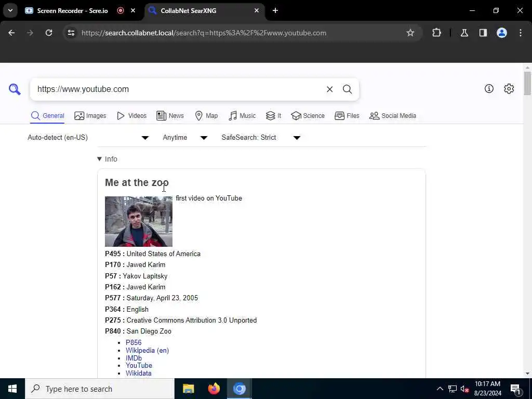
Task: Click the 'San Diego Zoo' value
Action: [149, 331]
